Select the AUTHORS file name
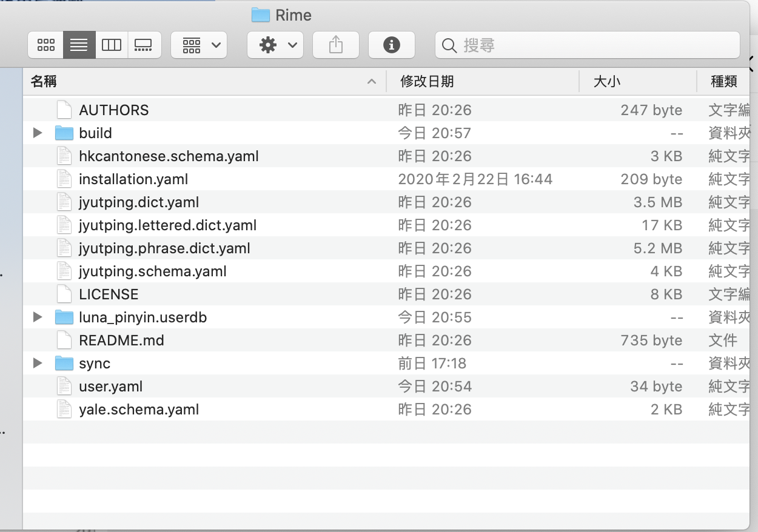 point(114,110)
